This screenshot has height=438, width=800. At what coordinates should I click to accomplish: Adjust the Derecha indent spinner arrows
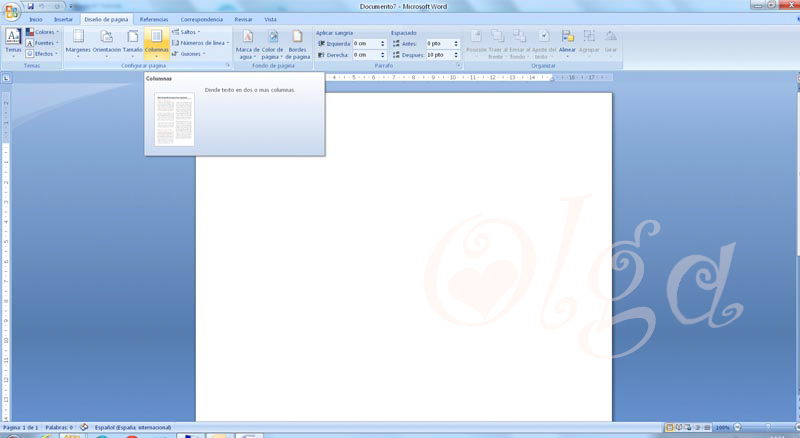pos(383,55)
